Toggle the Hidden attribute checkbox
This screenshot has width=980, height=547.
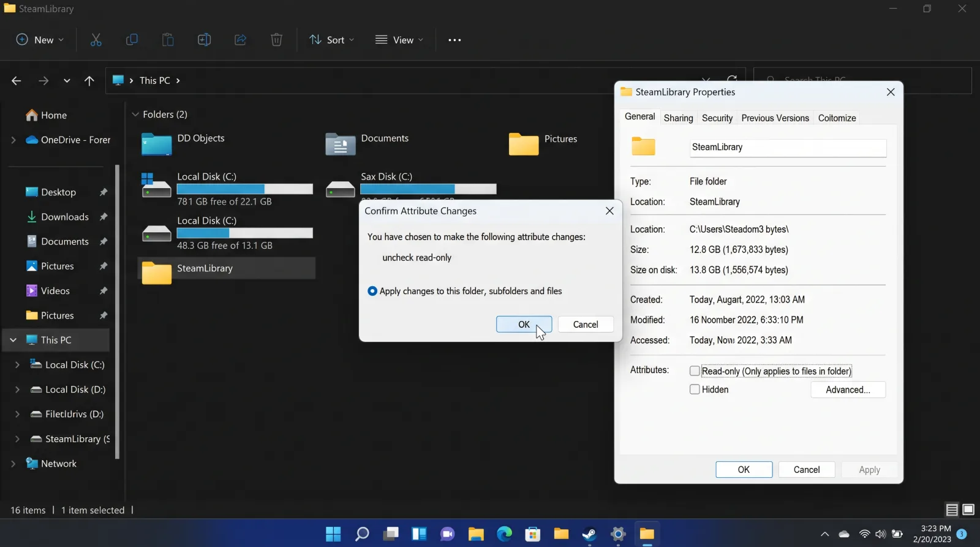tap(695, 389)
